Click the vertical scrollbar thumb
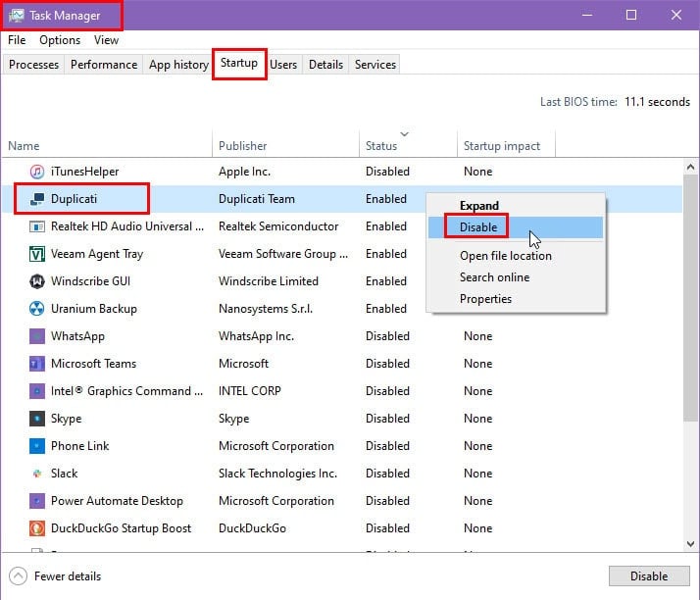700x600 pixels. click(690, 298)
